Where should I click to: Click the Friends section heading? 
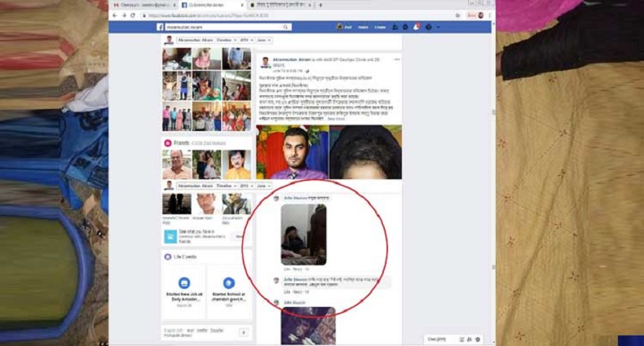(181, 142)
